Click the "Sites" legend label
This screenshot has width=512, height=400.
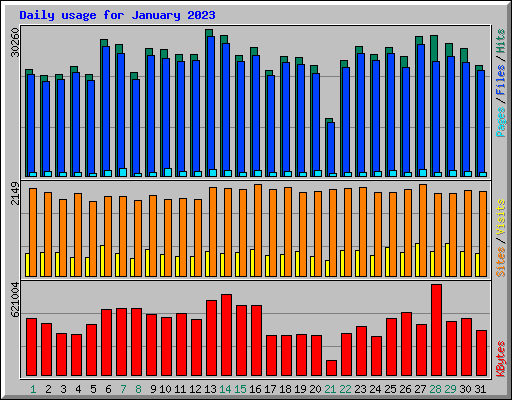point(501,262)
